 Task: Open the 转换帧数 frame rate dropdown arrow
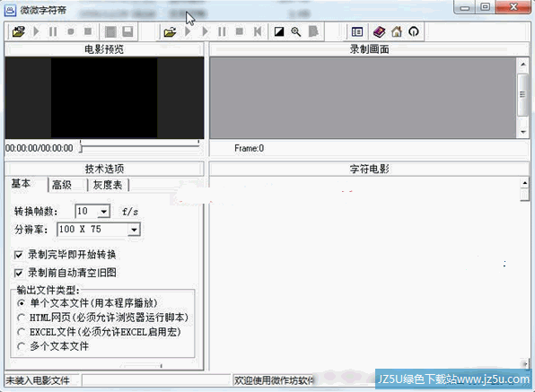(x=104, y=212)
